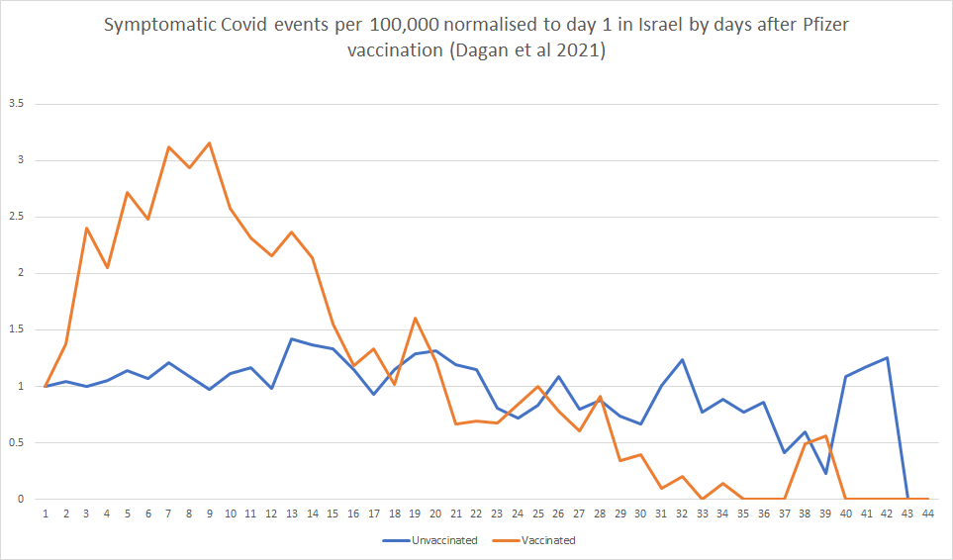Image resolution: width=953 pixels, height=560 pixels.
Task: Click the orange line's highest peak at day 9
Action: click(209, 143)
